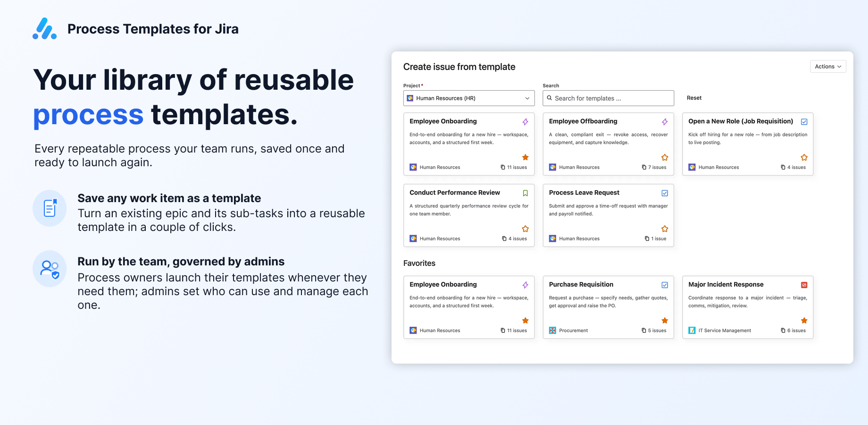Favorite Process Leave Request with the star
Screen dimensions: 868x425
pos(665,229)
